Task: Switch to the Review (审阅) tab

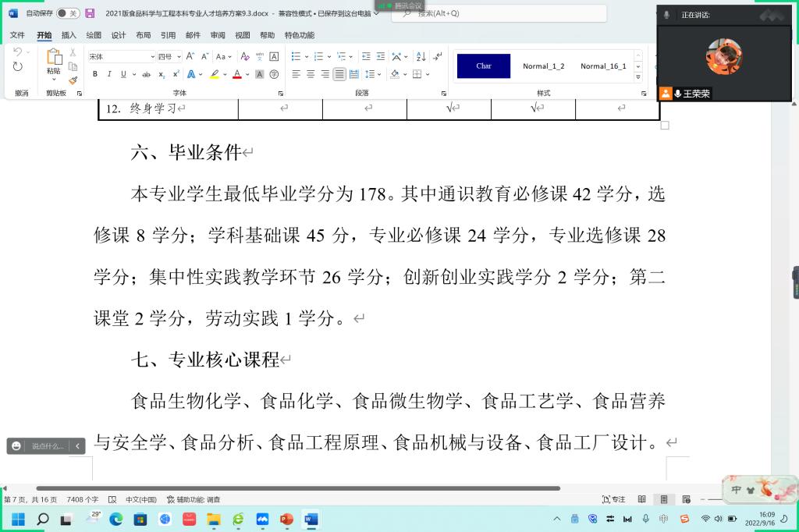Action: pyautogui.click(x=218, y=35)
